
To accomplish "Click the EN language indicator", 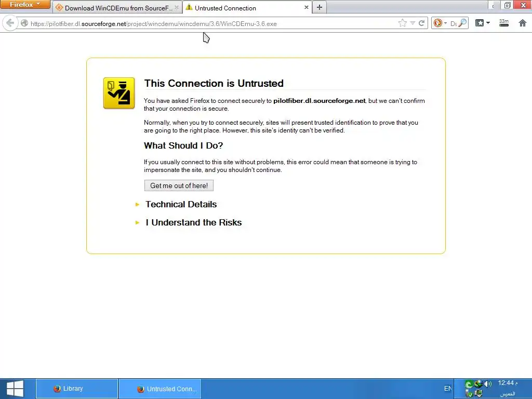I will pos(448,389).
